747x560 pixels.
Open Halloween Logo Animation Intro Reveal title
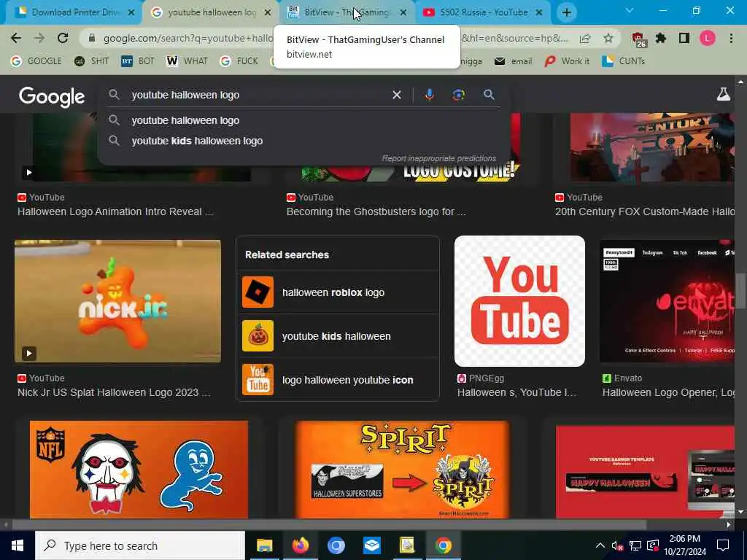click(115, 211)
